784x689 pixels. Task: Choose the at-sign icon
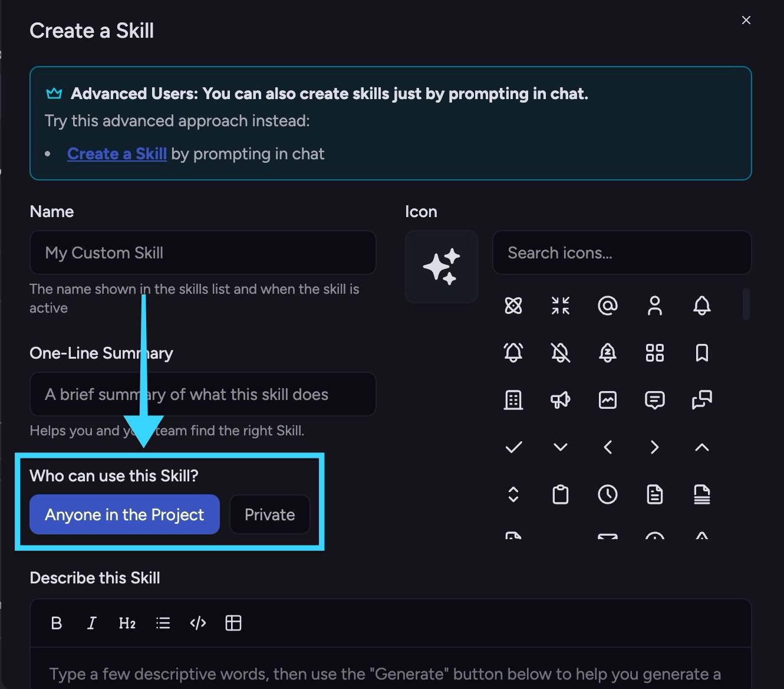click(608, 306)
